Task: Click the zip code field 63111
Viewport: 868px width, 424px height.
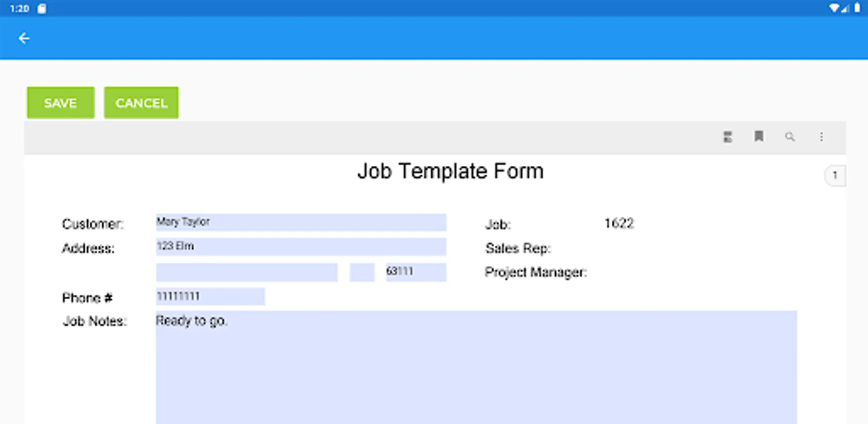Action: click(415, 272)
